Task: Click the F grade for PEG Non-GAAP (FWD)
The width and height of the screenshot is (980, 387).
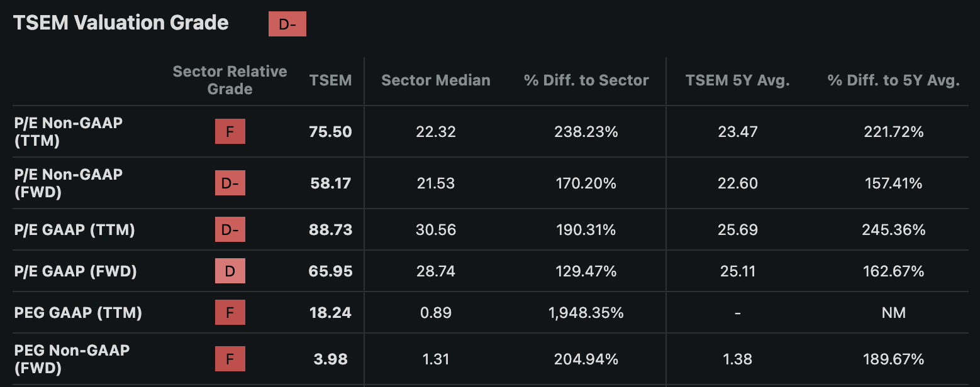Action: coord(230,359)
